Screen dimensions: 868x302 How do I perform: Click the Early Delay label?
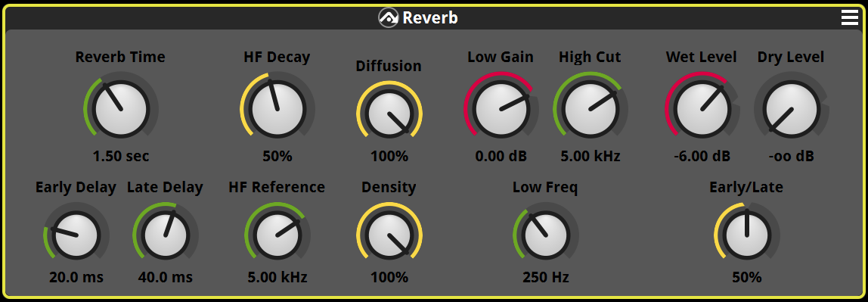(76, 188)
